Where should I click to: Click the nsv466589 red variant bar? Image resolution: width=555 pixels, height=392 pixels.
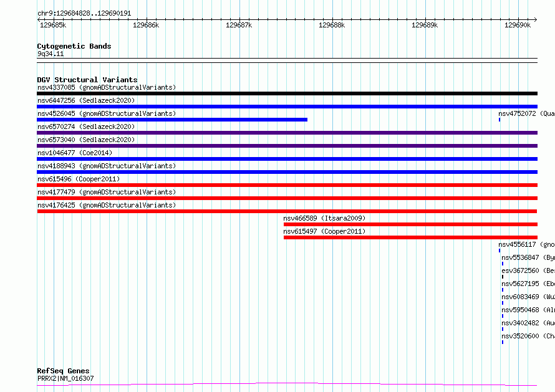(x=410, y=224)
